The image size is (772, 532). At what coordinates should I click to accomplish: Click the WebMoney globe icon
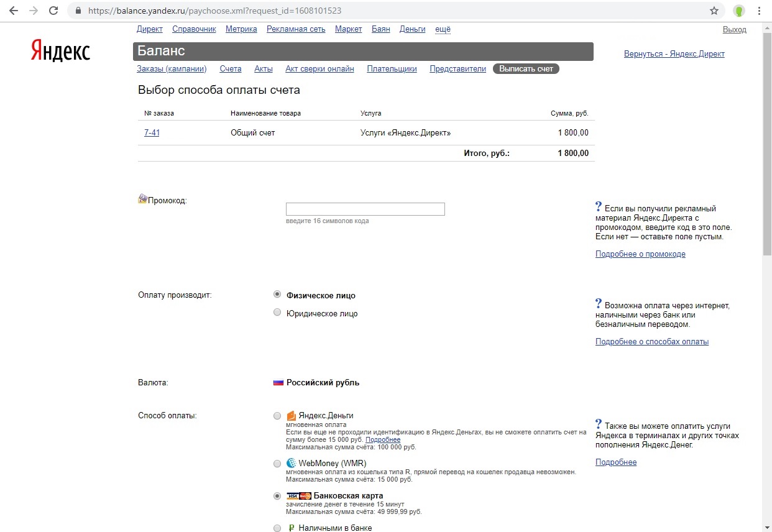tap(291, 463)
